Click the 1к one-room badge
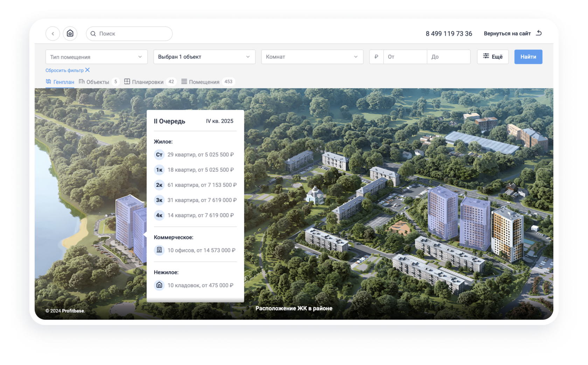 (x=159, y=170)
